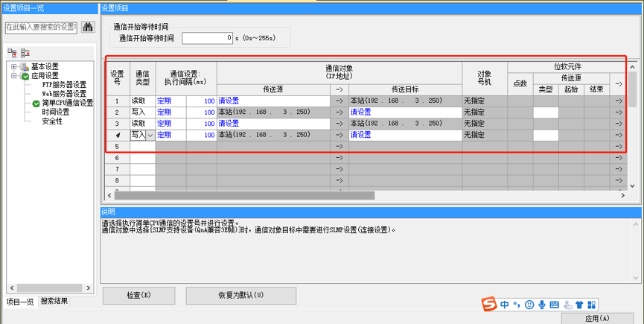The height and width of the screenshot is (324, 644).
Task: Collapse the 应用设置 tree node
Action: (13, 76)
